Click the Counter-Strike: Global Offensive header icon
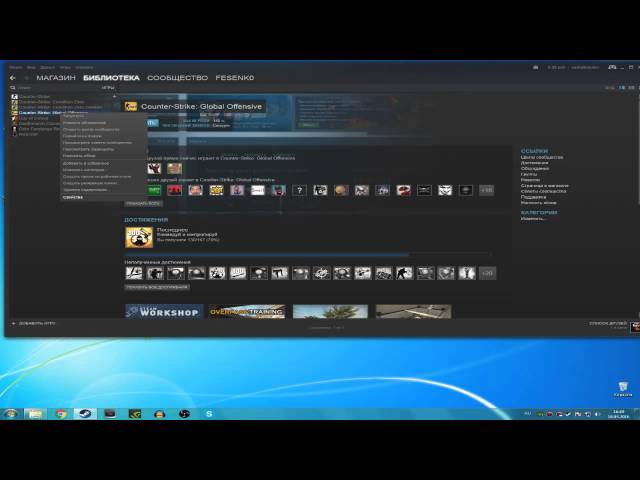Image resolution: width=640 pixels, height=480 pixels. [x=131, y=107]
